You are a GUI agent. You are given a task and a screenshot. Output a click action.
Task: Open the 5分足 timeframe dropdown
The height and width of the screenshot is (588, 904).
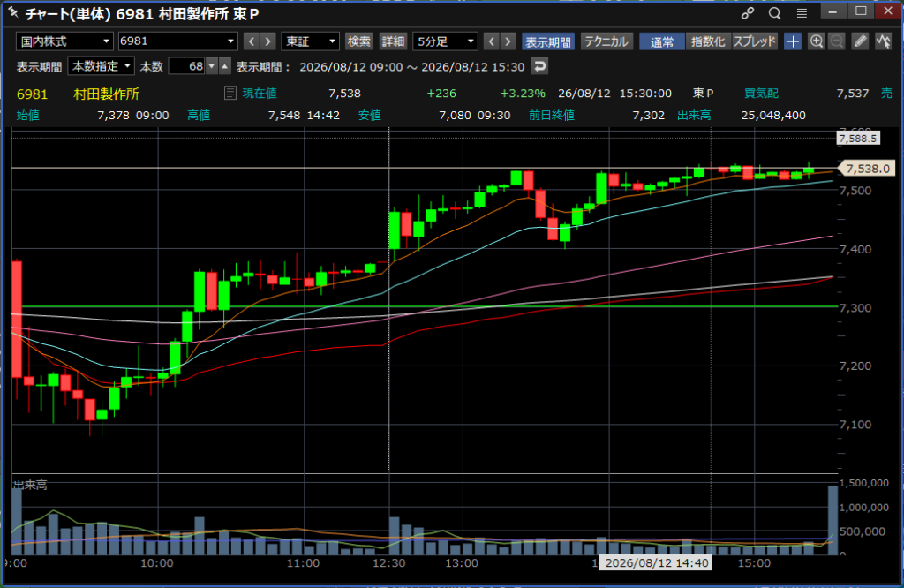tap(445, 41)
